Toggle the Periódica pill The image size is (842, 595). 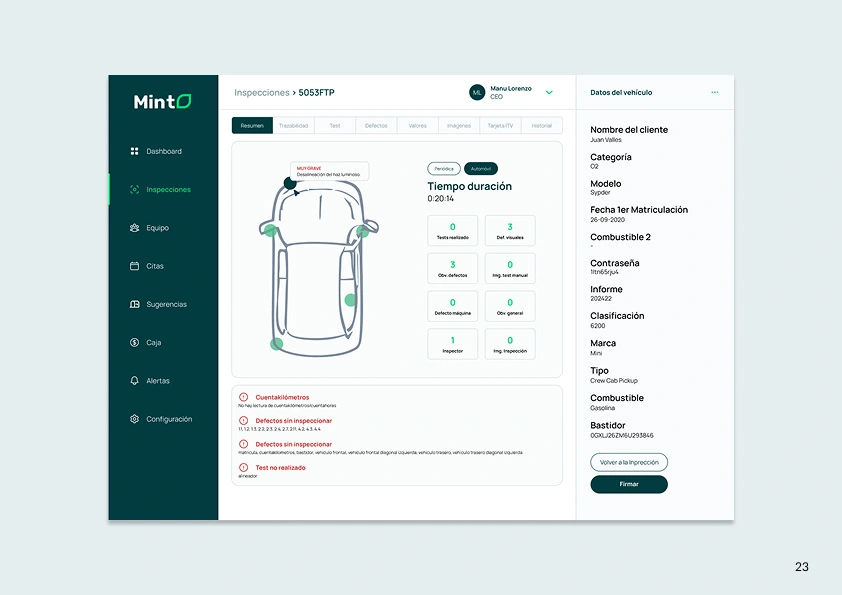coord(444,169)
